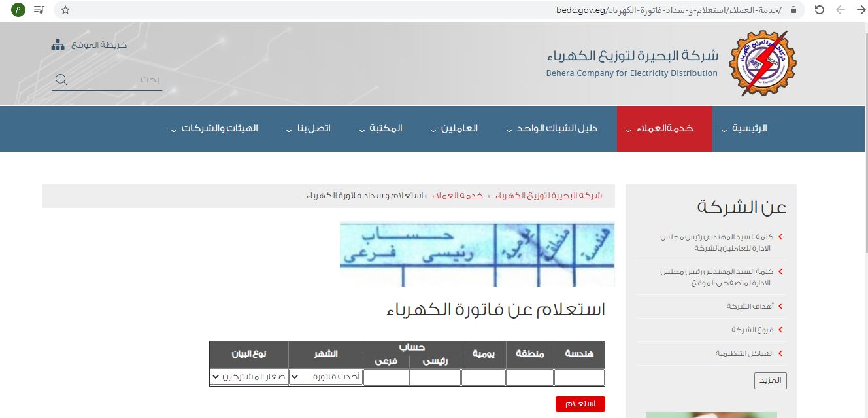Open the media control icon in the browser toolbar
The image size is (868, 418).
point(40,10)
